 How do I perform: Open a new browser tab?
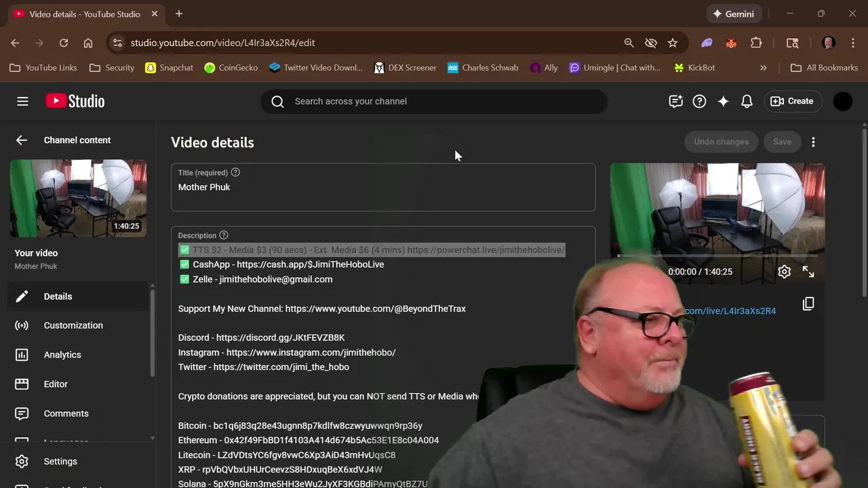[x=179, y=14]
